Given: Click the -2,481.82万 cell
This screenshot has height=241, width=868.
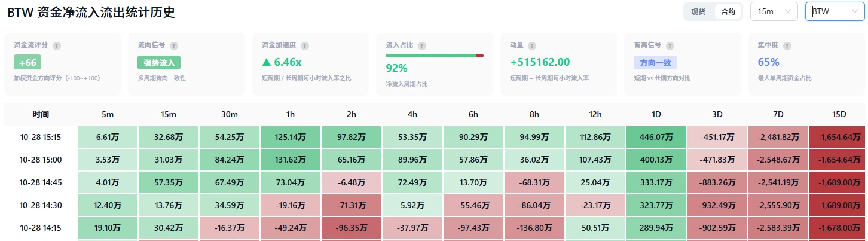Looking at the screenshot, I should tap(778, 137).
